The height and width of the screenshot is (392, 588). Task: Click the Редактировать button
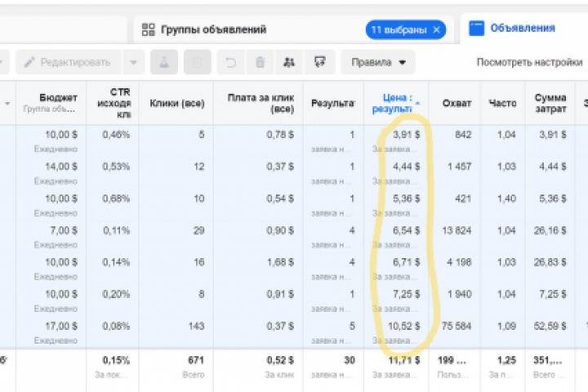coord(69,62)
